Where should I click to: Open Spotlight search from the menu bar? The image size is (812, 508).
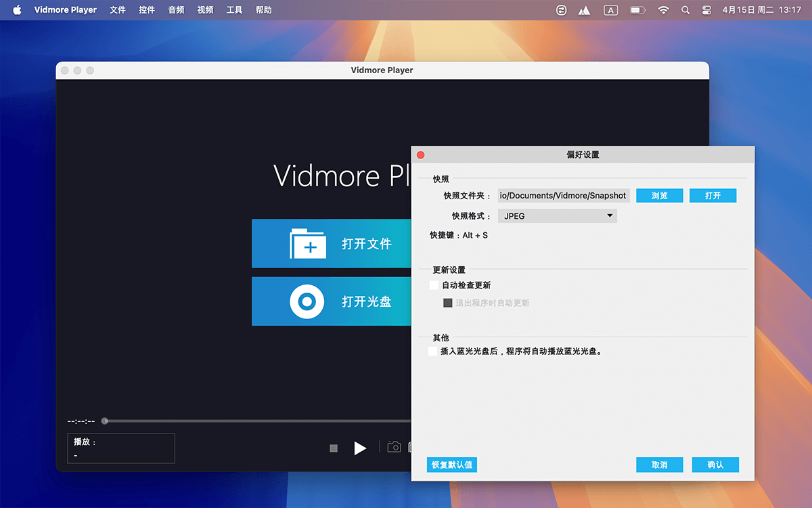coord(685,10)
